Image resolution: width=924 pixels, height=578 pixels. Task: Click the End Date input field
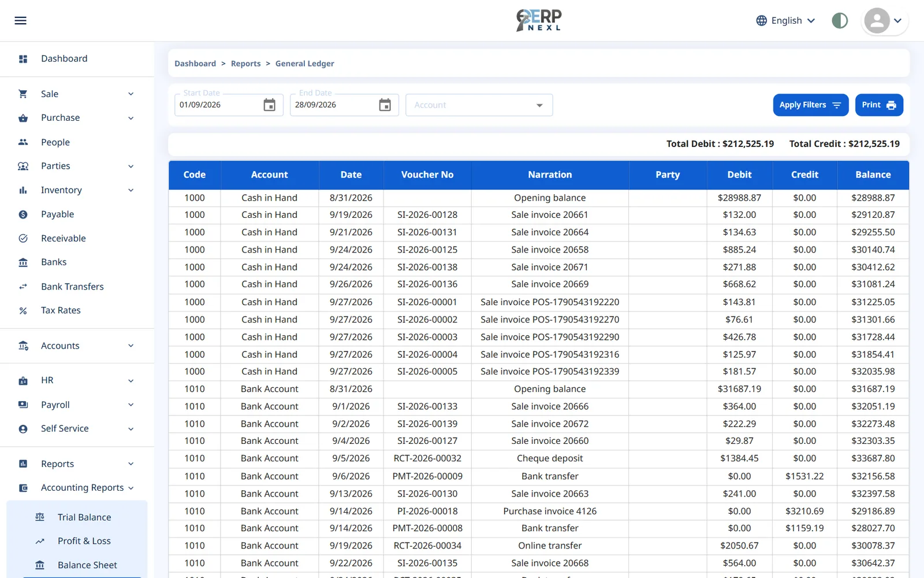pos(344,105)
